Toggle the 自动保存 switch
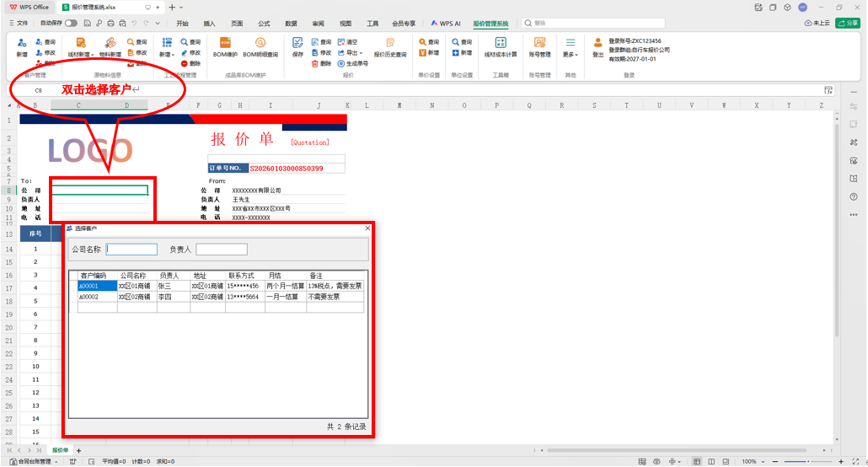868x467 pixels. [71, 24]
